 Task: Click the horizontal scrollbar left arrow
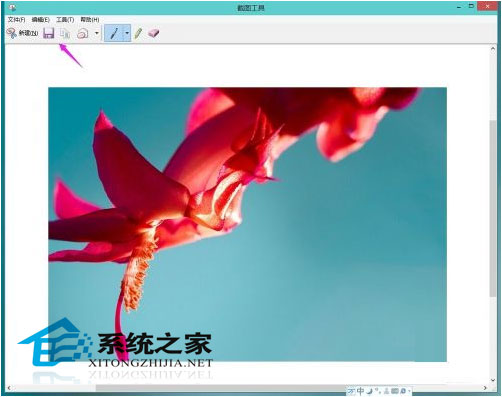pos(9,388)
